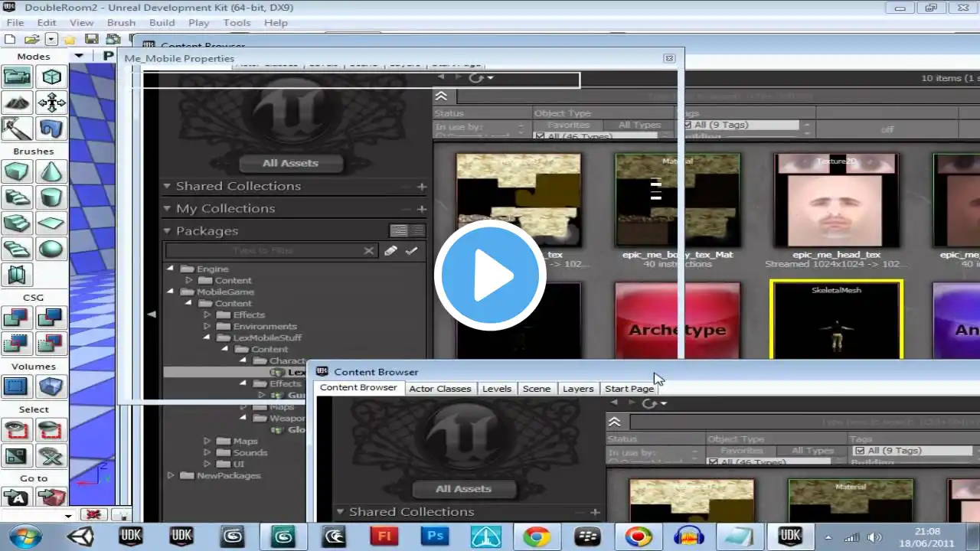Open the dropdown arrow next to Modes

(78, 56)
